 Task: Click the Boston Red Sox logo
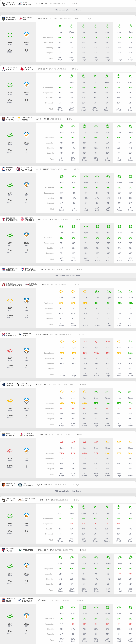pos(22,69)
